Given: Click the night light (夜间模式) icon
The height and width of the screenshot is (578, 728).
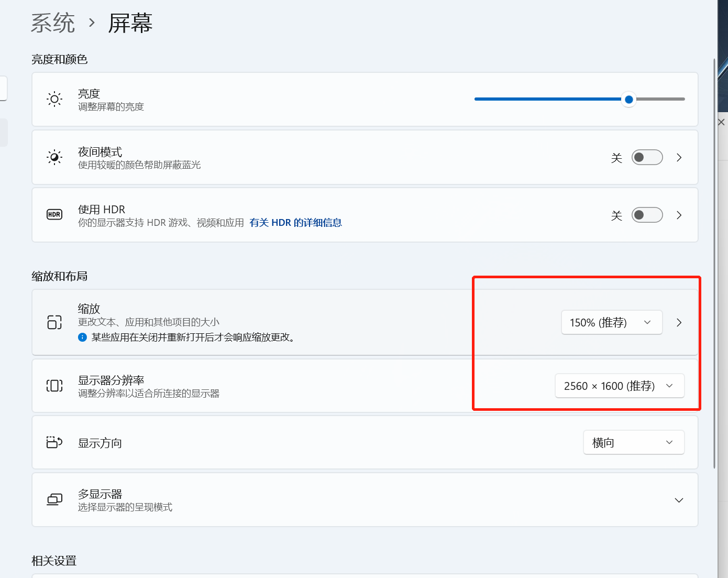Looking at the screenshot, I should pos(54,157).
